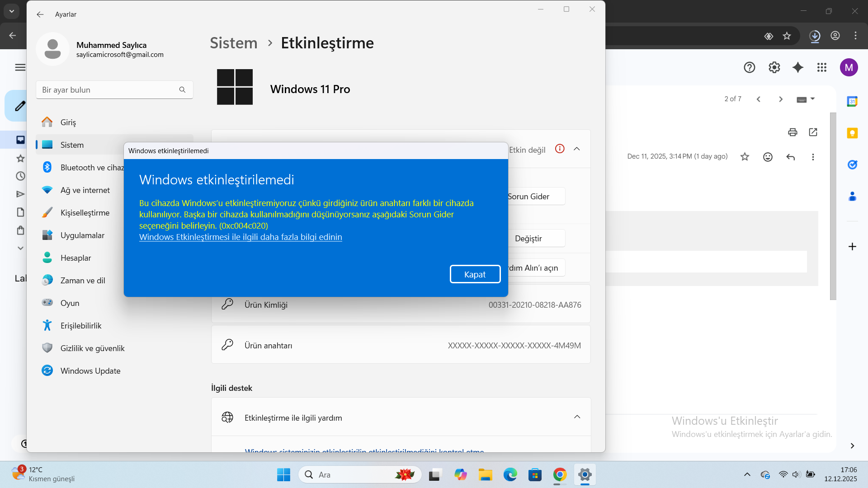This screenshot has width=868, height=488.
Task: Open Gizlilik ve güvenlik settings
Action: coord(114,348)
